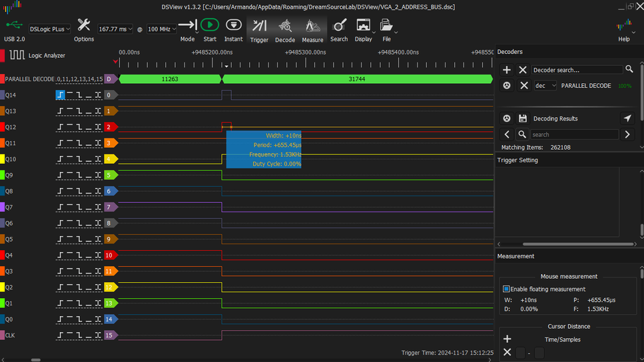Expand the 100 MHz sample rate dropdown
The width and height of the screenshot is (644, 362).
tap(162, 29)
